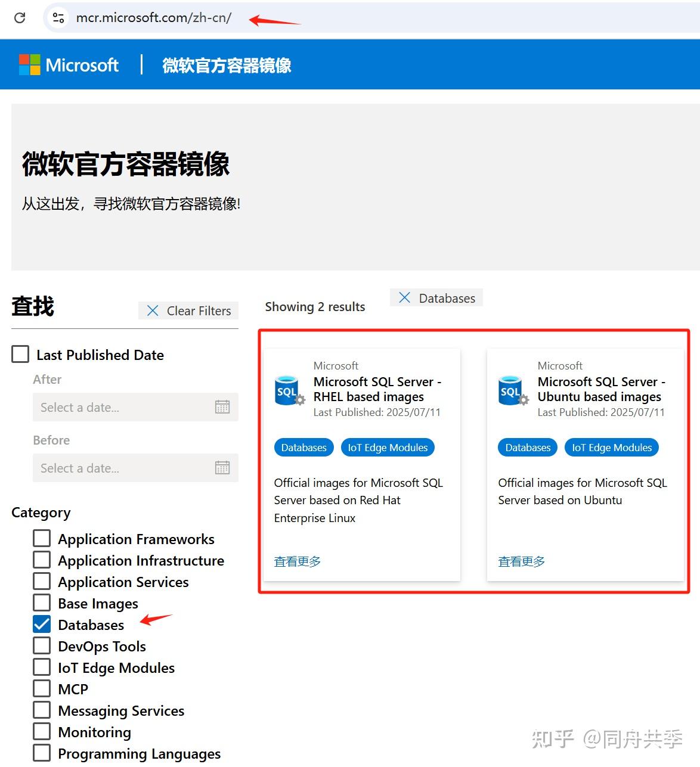Viewport: 700px width, 767px height.
Task: Enable the MCP category filter
Action: coord(41,688)
